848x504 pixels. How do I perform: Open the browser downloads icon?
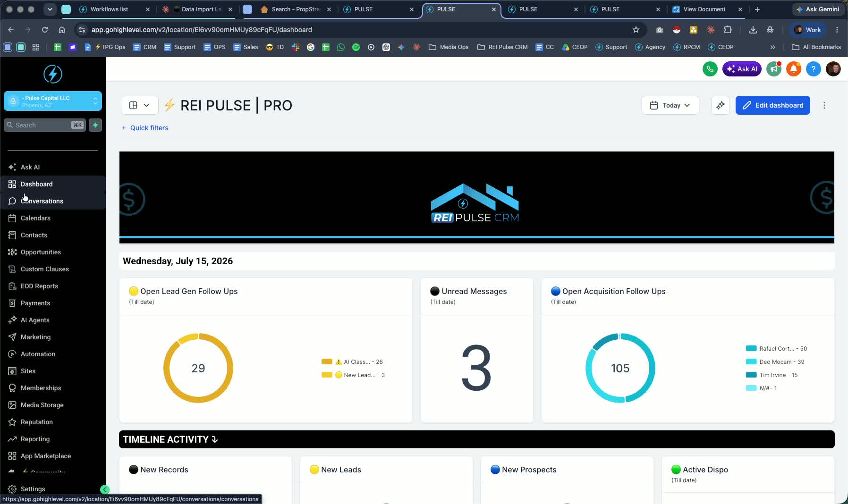pyautogui.click(x=753, y=30)
